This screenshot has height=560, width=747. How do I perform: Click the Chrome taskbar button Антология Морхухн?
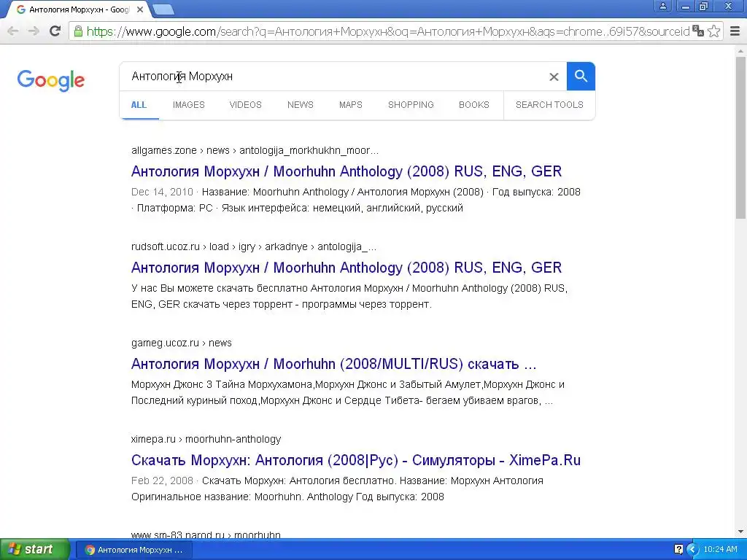coord(134,550)
